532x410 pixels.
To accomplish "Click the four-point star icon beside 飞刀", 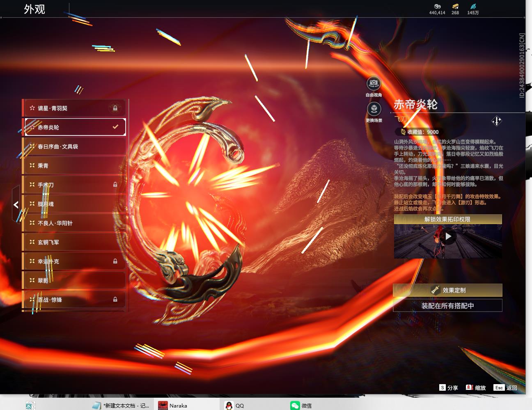I will [496, 121].
